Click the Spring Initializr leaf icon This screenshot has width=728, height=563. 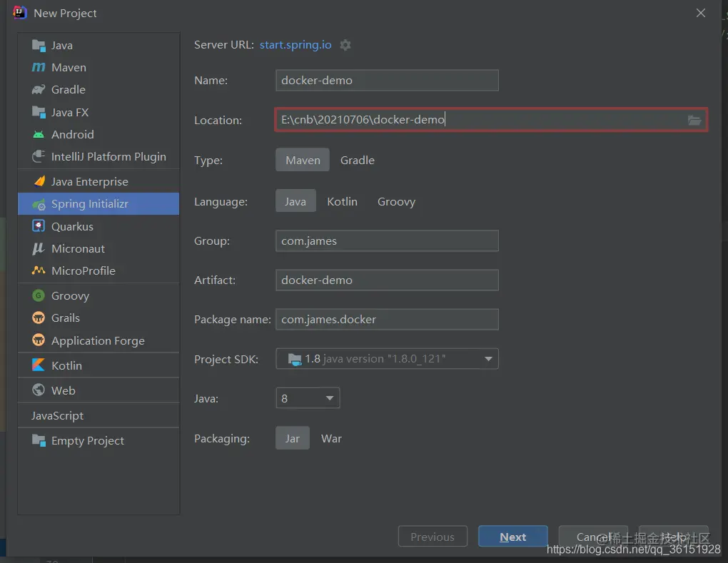[39, 204]
